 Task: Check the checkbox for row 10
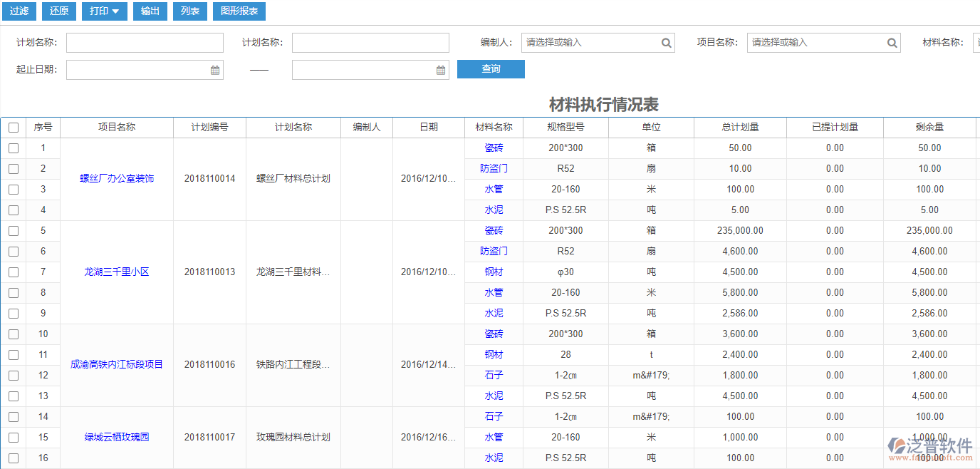(x=14, y=334)
